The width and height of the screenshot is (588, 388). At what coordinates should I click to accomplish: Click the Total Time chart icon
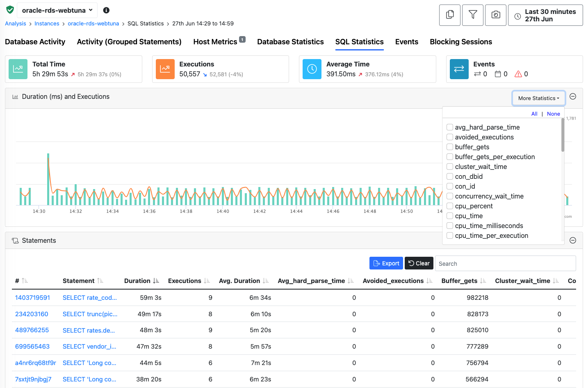pos(18,69)
